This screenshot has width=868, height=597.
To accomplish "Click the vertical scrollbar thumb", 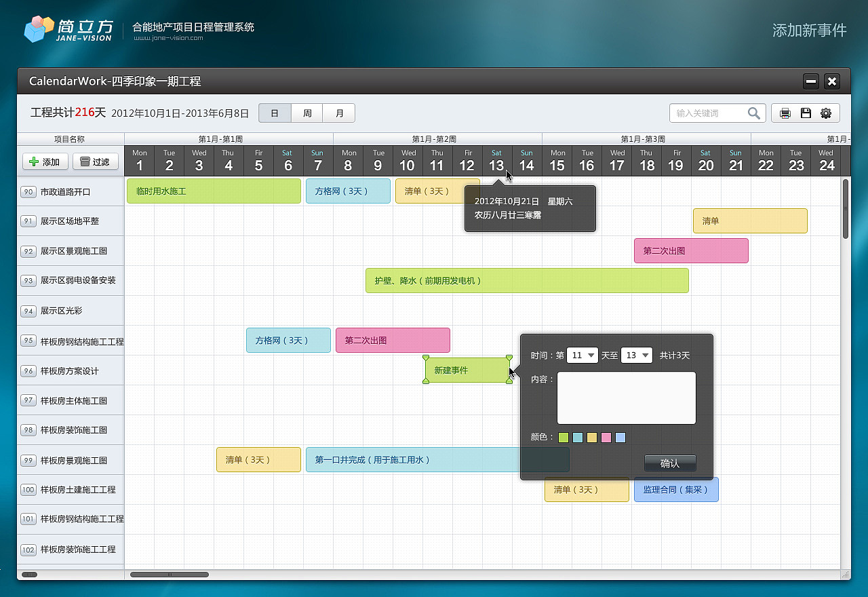I will (846, 208).
